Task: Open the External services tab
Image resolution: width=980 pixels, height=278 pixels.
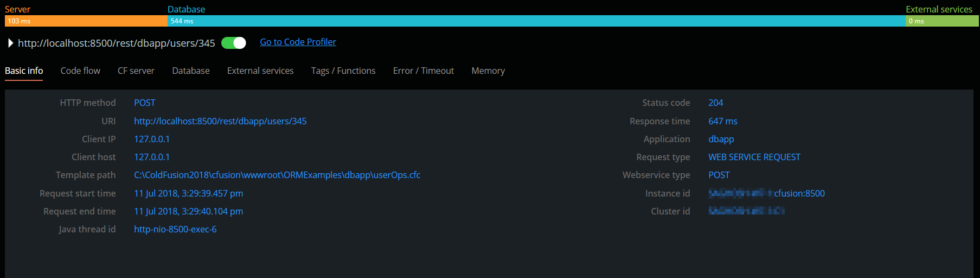Action: point(260,71)
